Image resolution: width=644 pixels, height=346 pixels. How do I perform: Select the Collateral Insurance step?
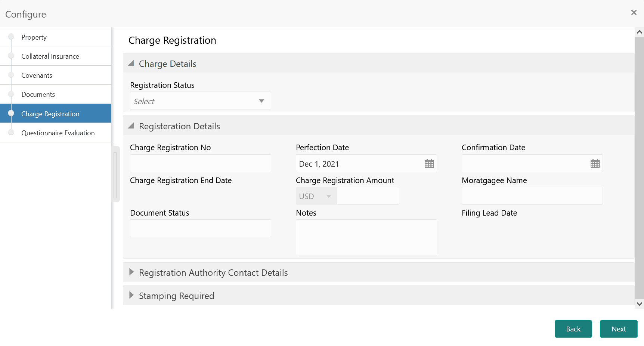coord(50,56)
